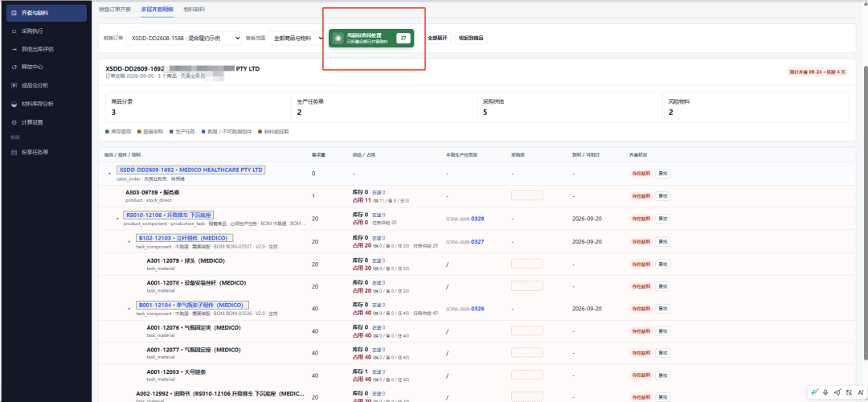Open 齐套与缺料 in the sidebar

coord(46,12)
